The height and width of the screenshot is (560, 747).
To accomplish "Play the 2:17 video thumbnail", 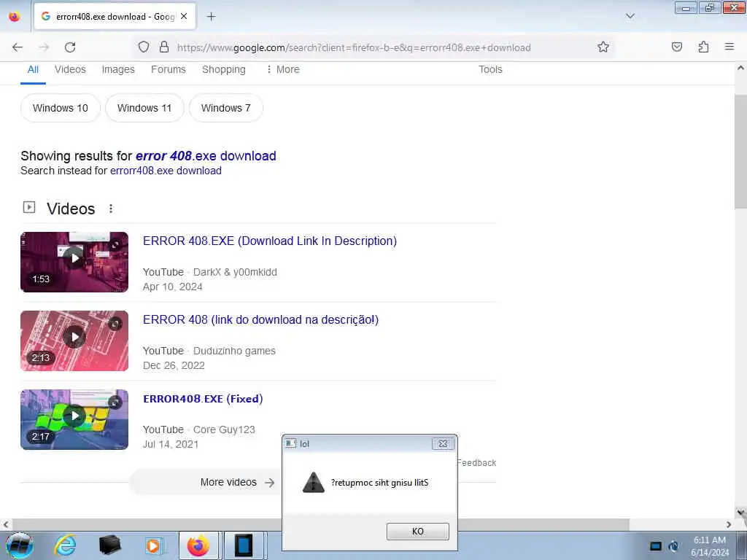I will pos(74,419).
